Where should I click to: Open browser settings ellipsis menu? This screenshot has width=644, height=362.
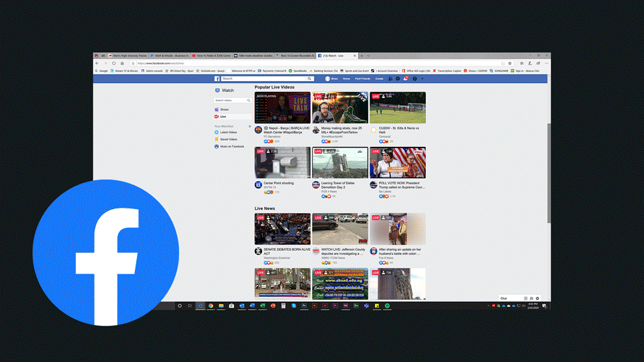pos(547,63)
